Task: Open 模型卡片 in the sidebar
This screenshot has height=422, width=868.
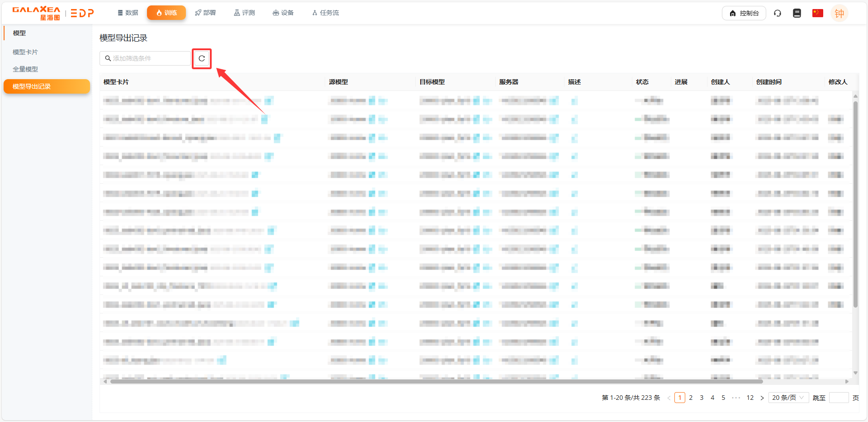Action: (x=25, y=52)
